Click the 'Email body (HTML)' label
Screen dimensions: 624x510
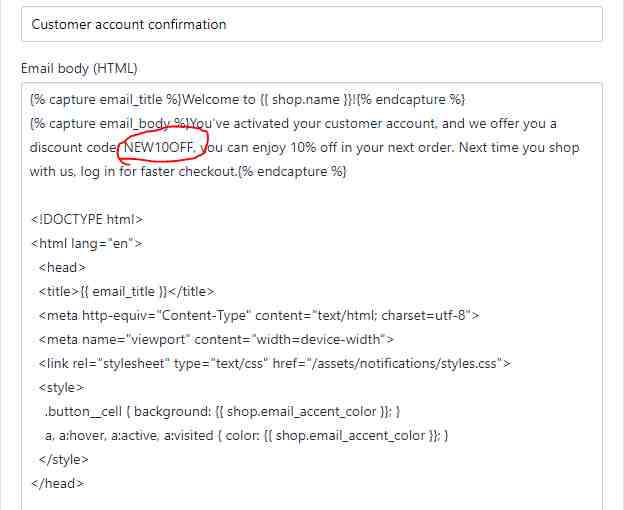point(79,69)
